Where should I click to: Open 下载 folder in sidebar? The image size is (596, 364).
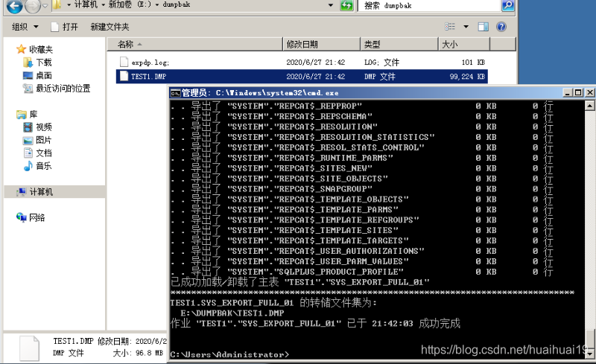[37, 63]
